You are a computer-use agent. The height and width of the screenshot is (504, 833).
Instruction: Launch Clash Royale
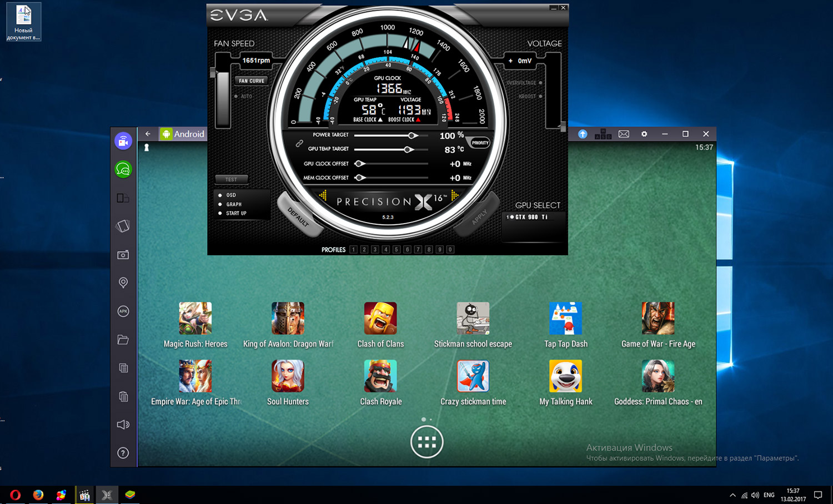click(x=380, y=376)
